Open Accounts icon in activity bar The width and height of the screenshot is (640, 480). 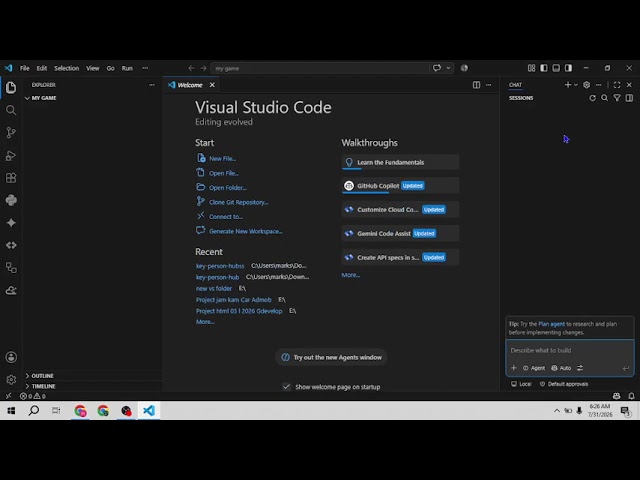tap(11, 357)
